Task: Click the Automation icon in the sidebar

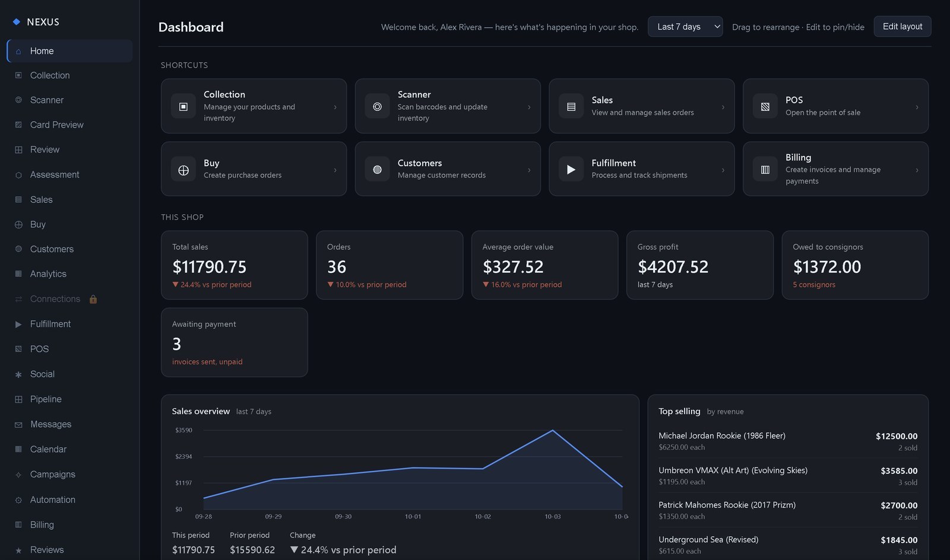Action: point(18,500)
